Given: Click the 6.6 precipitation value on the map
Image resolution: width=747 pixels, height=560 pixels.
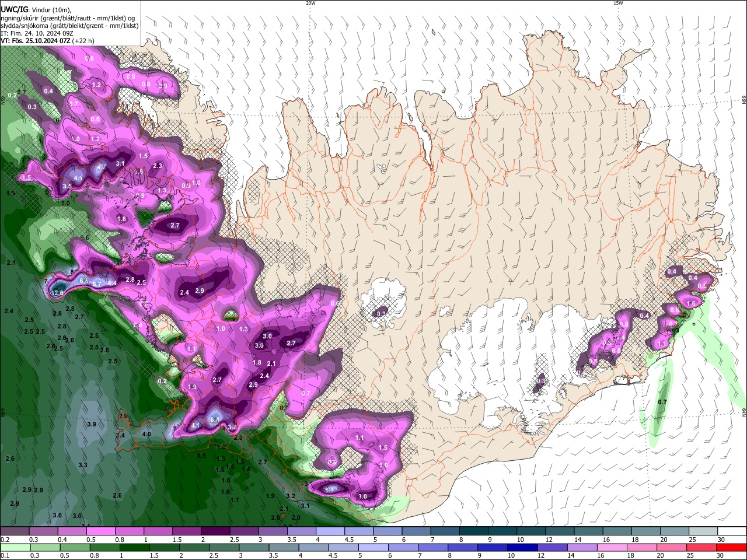Looking at the screenshot, I should point(83,281).
